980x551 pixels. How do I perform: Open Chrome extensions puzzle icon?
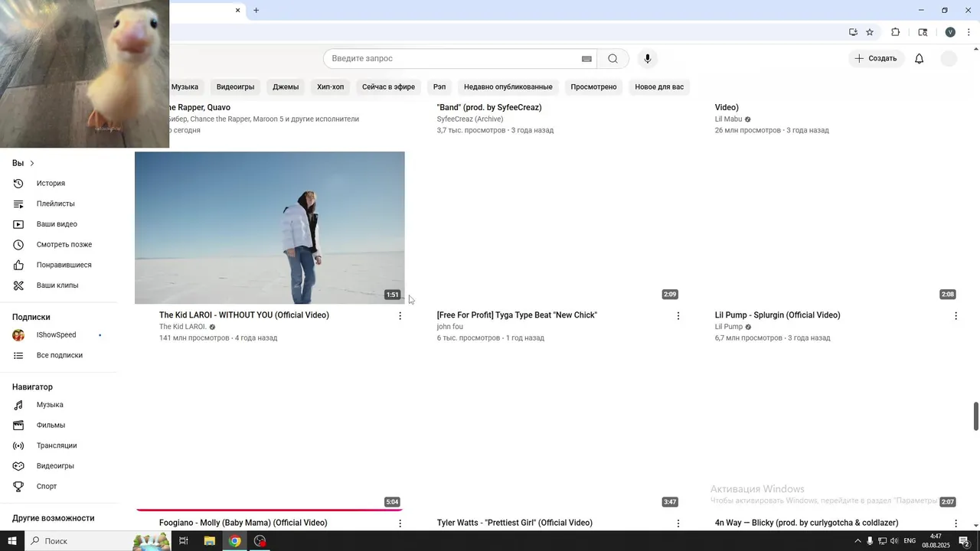tap(895, 32)
